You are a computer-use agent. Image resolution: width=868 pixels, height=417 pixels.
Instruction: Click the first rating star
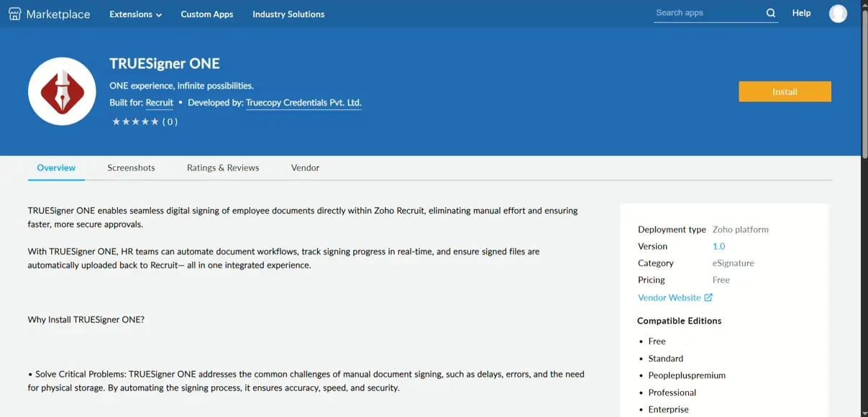(116, 122)
